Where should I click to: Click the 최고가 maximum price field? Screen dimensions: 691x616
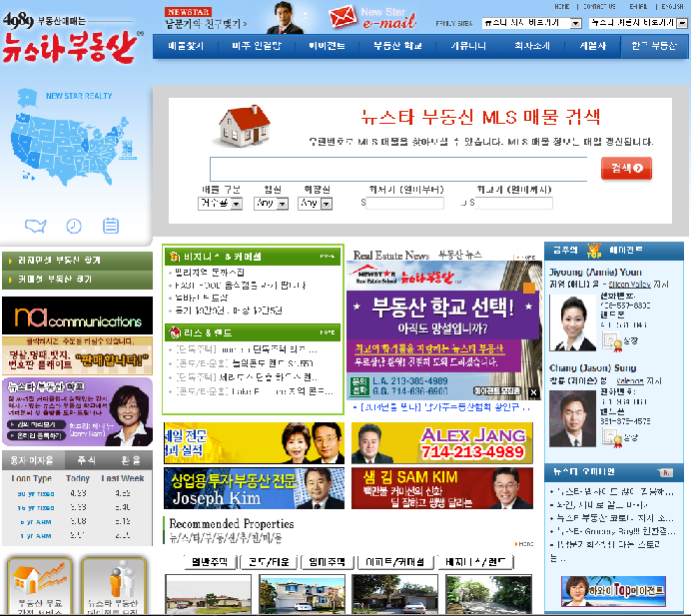pos(513,203)
